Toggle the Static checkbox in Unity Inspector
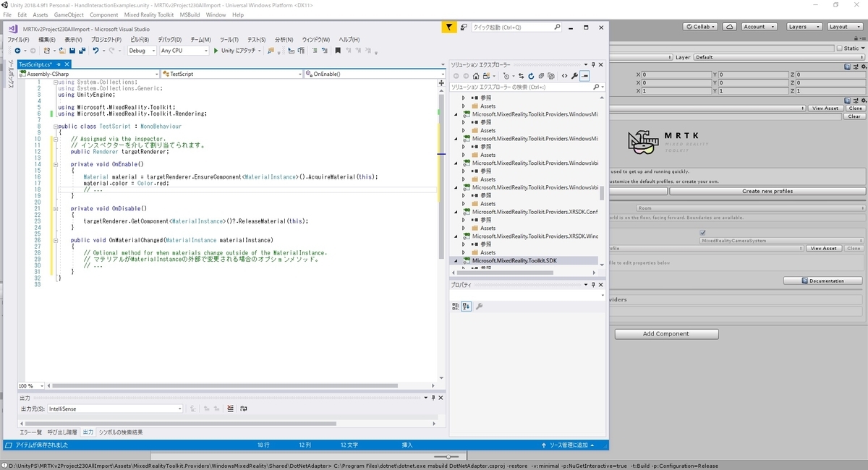This screenshot has height=470, width=868. tap(840, 48)
